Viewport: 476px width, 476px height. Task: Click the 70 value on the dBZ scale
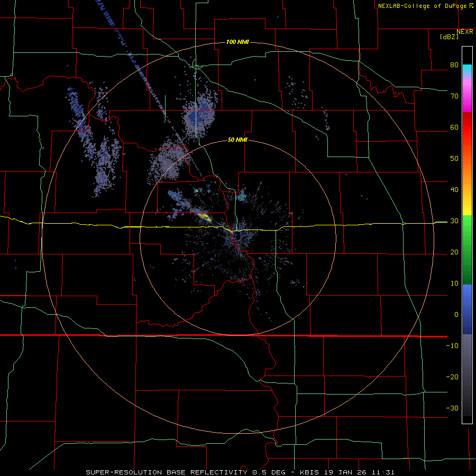click(x=454, y=96)
